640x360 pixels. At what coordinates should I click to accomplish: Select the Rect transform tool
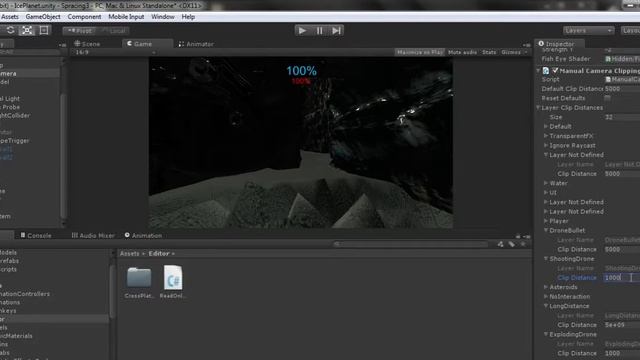point(44,30)
